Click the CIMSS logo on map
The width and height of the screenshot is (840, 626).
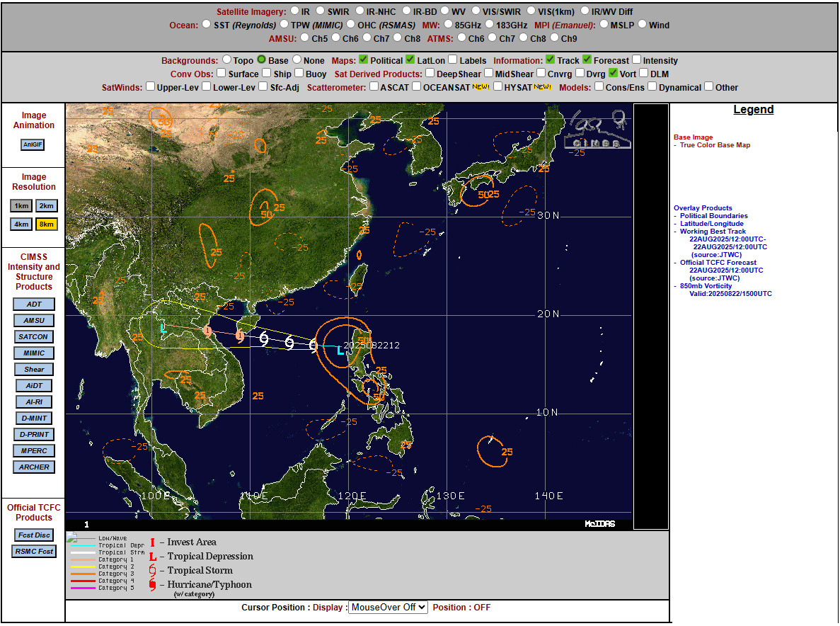(597, 130)
